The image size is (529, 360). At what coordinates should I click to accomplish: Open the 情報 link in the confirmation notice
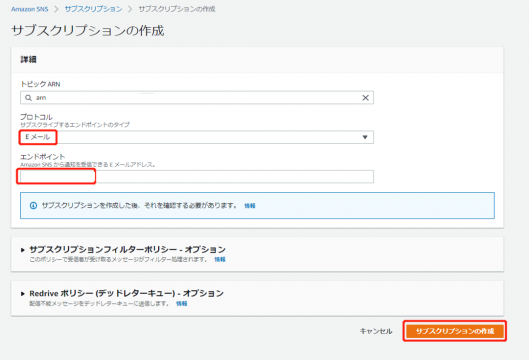(250, 206)
